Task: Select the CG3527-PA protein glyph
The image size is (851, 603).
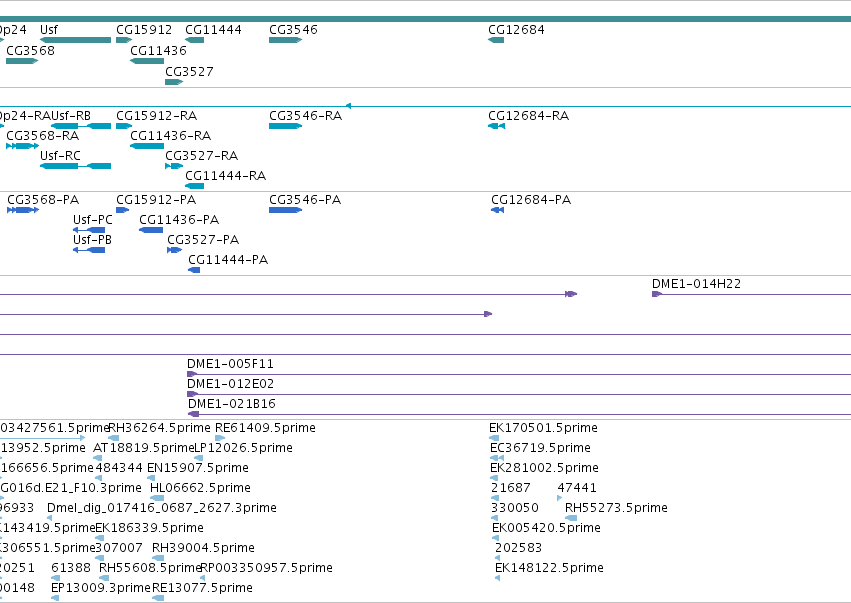Action: 174,250
